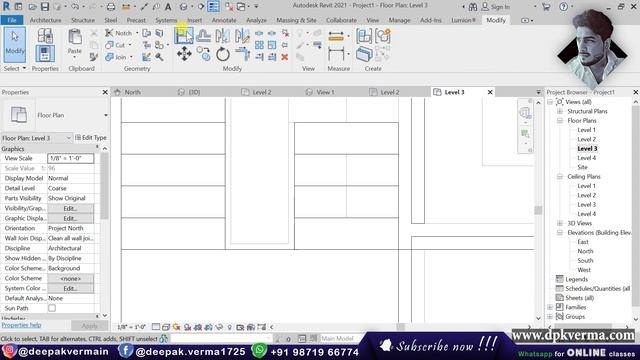
Task: Collapse the Floor Plans node
Action: pyautogui.click(x=560, y=120)
